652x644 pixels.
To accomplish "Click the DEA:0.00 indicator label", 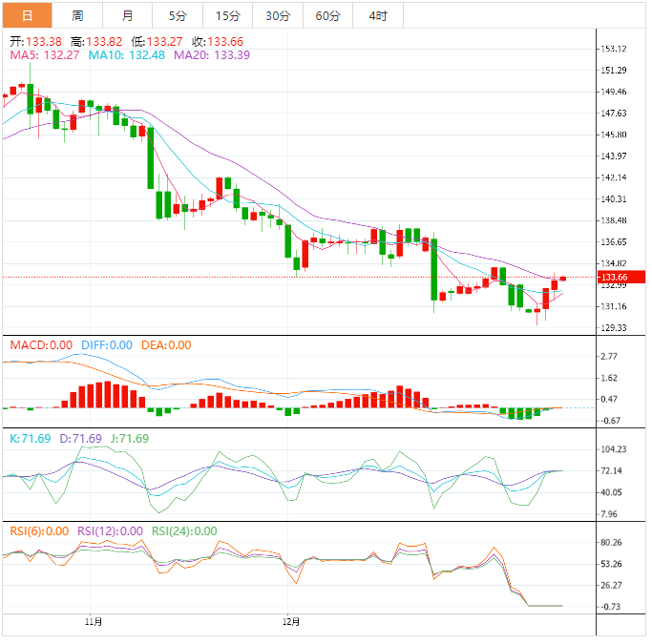I will coord(166,344).
